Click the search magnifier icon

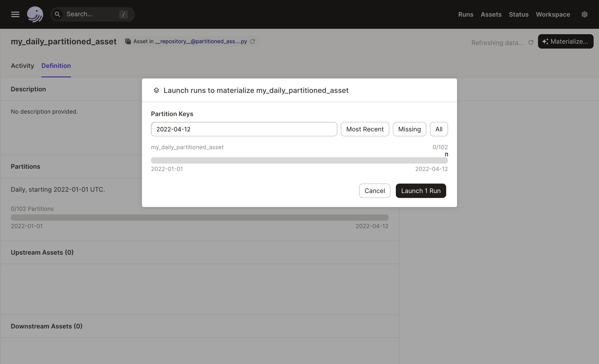tap(58, 14)
